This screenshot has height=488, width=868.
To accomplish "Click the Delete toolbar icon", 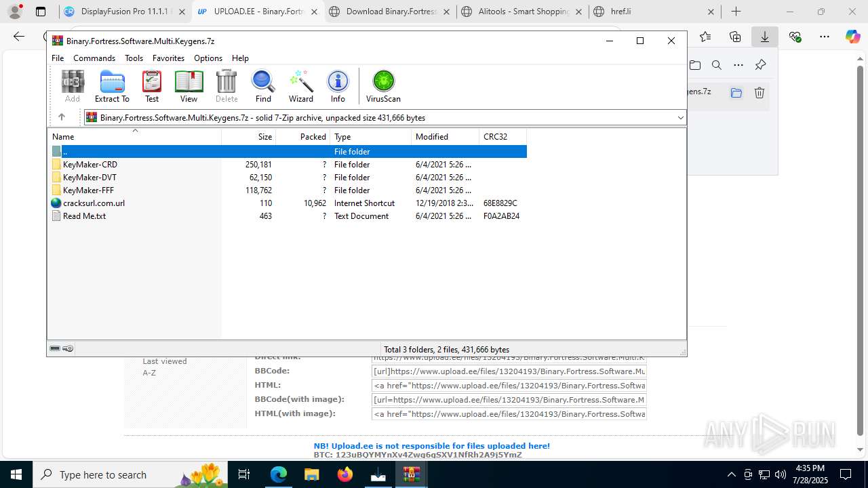I will tap(226, 87).
